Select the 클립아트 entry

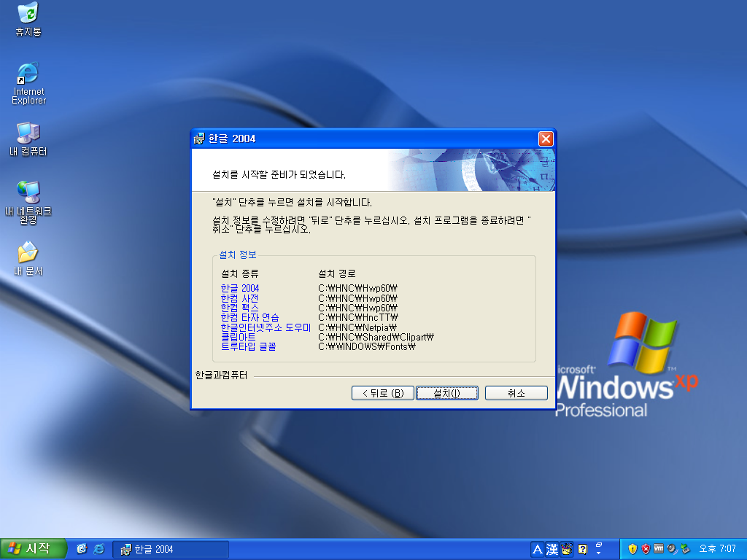click(238, 337)
